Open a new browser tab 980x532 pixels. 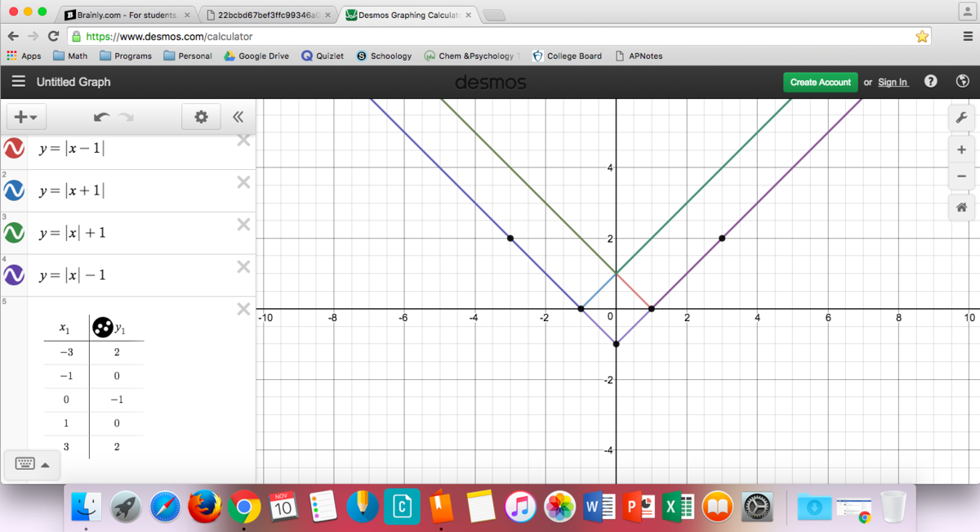(494, 16)
